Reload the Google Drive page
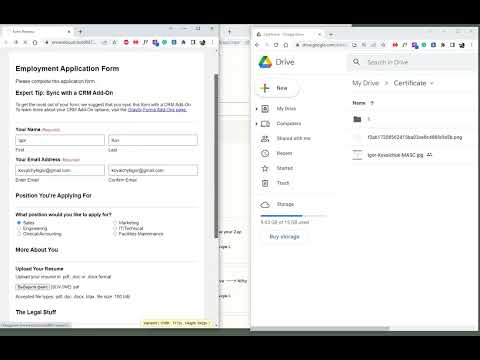The image size is (480, 360). (276, 45)
